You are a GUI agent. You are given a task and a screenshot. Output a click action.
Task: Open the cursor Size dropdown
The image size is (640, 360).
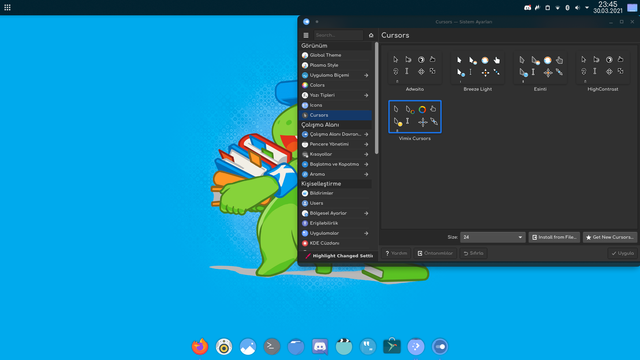[493, 237]
